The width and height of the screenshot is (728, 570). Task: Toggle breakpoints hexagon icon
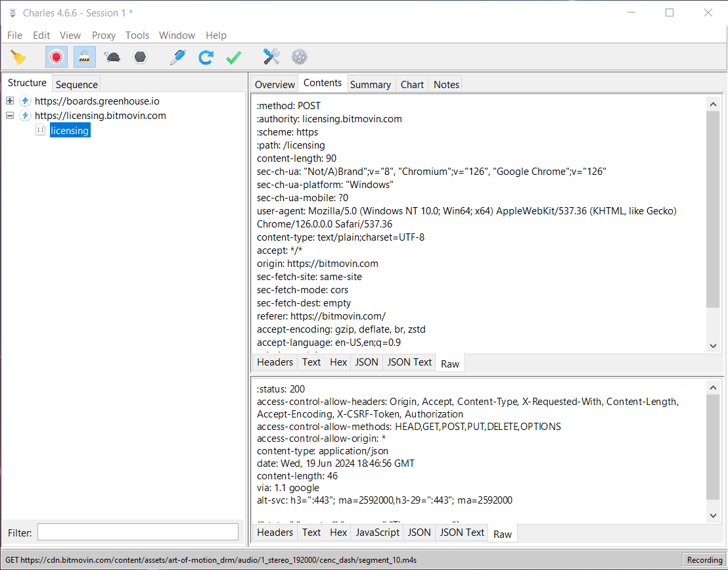click(x=140, y=57)
